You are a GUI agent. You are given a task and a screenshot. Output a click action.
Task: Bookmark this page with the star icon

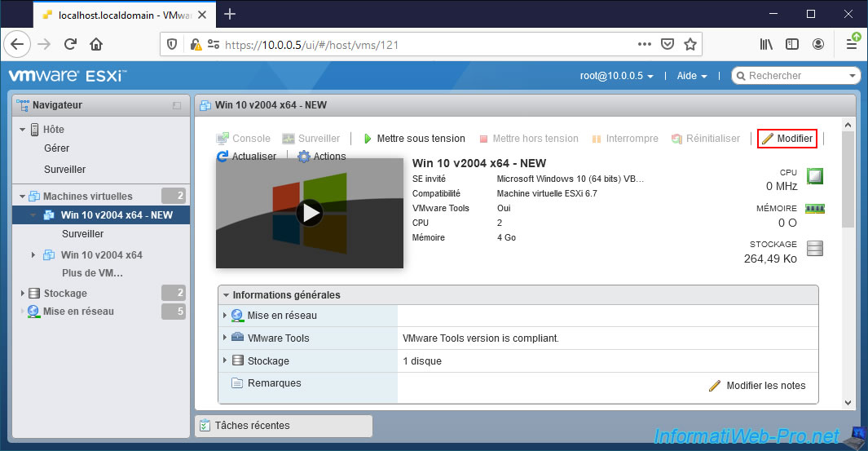click(690, 44)
